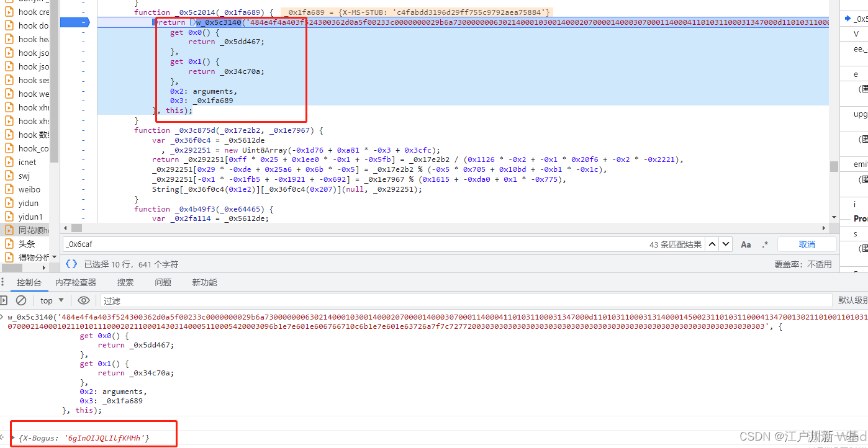Click the editor horizontal scrollbar left arrow

pos(66,228)
